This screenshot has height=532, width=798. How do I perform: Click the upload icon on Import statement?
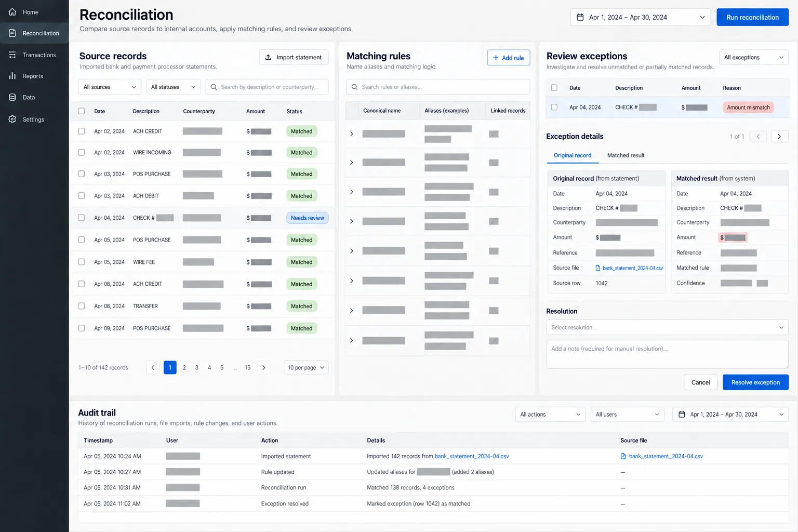[268, 57]
